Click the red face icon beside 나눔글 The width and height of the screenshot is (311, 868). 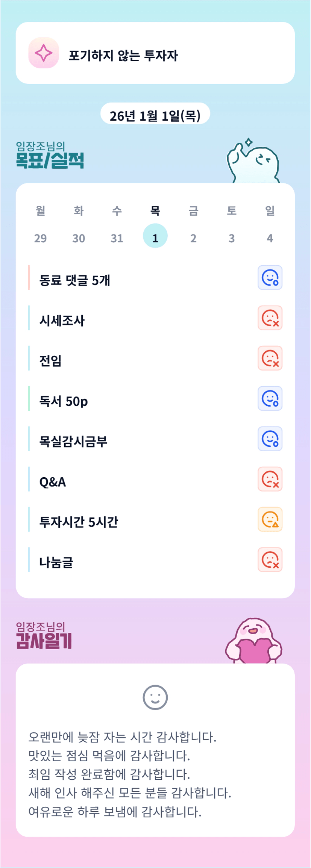(270, 560)
